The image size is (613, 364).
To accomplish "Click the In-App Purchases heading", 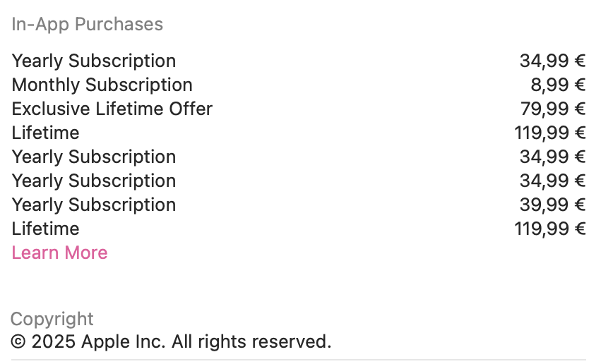I will [x=87, y=24].
